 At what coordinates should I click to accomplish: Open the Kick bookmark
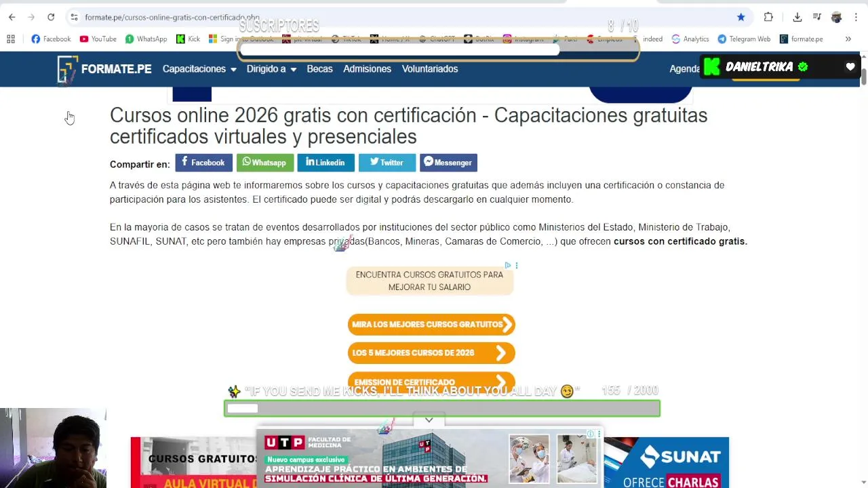pyautogui.click(x=188, y=39)
